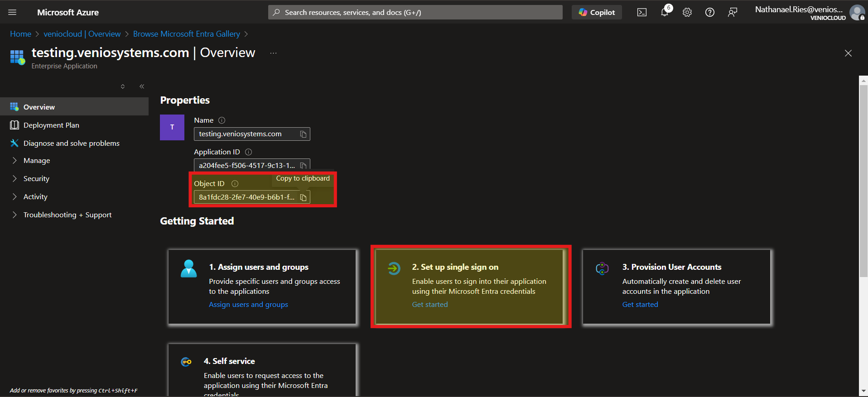Click the Diagnose wrench icon
868x397 pixels.
pos(14,143)
